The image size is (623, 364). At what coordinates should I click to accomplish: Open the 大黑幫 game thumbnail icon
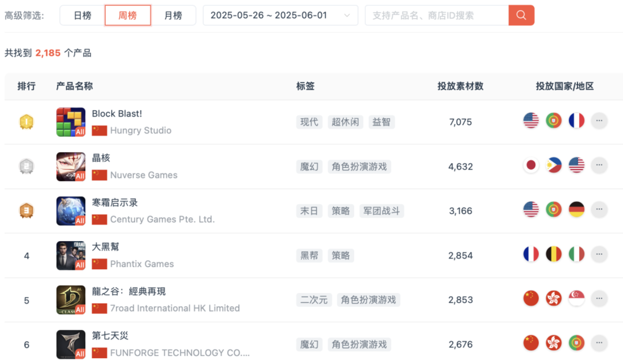(x=71, y=255)
